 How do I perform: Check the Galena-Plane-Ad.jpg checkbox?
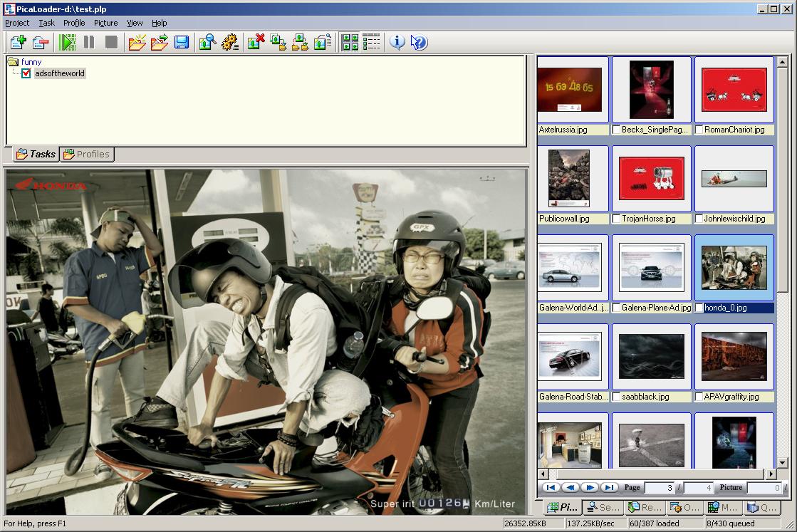pos(616,308)
